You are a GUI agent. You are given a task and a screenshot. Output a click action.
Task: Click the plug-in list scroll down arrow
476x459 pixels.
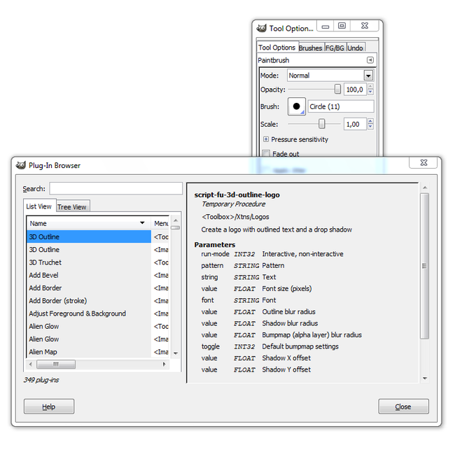point(176,353)
